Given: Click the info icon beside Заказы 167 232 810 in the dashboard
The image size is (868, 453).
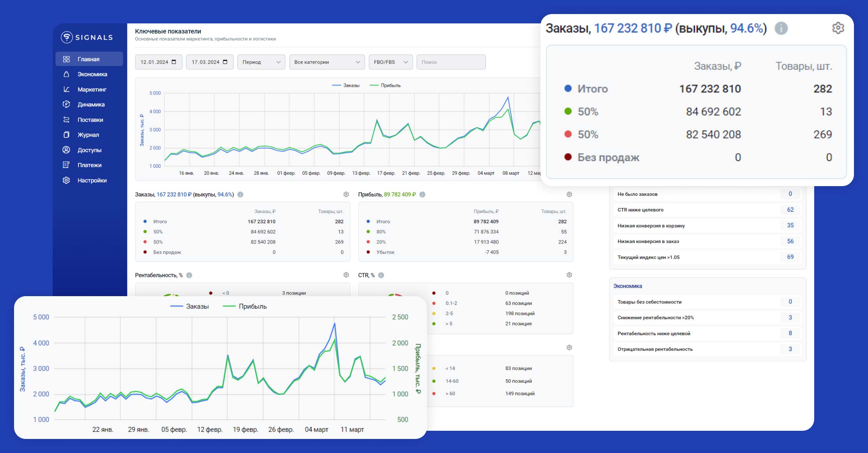Looking at the screenshot, I should [x=241, y=194].
